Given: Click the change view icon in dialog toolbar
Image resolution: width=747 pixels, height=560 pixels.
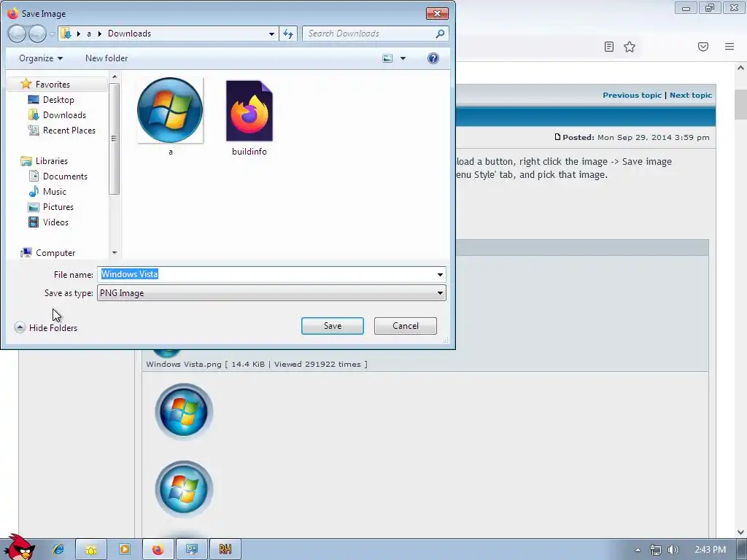Looking at the screenshot, I should click(388, 58).
